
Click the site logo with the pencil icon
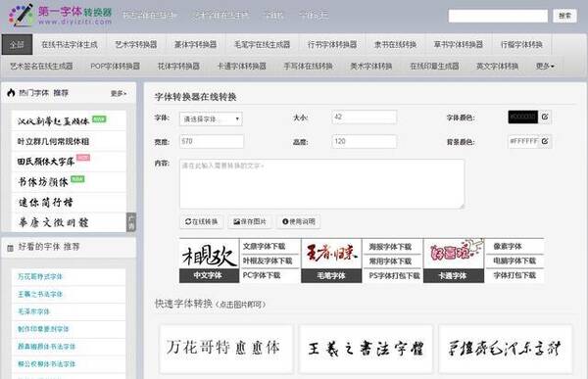click(60, 15)
